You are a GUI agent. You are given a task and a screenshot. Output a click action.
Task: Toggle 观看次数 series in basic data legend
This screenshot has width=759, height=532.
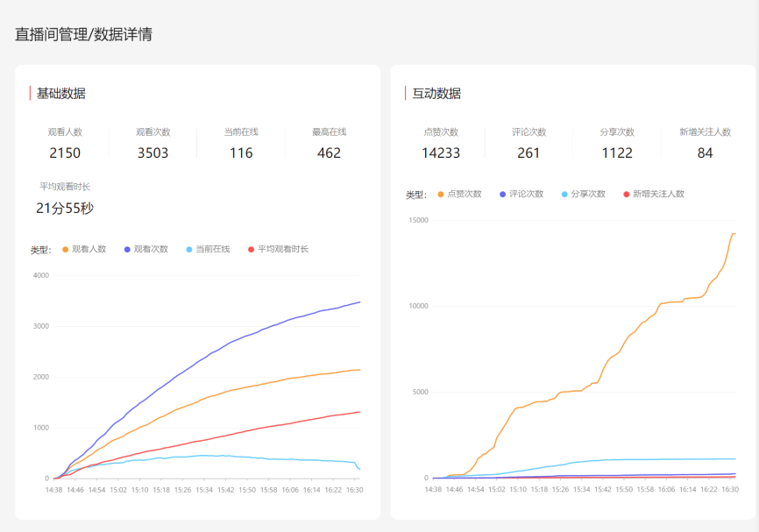146,249
